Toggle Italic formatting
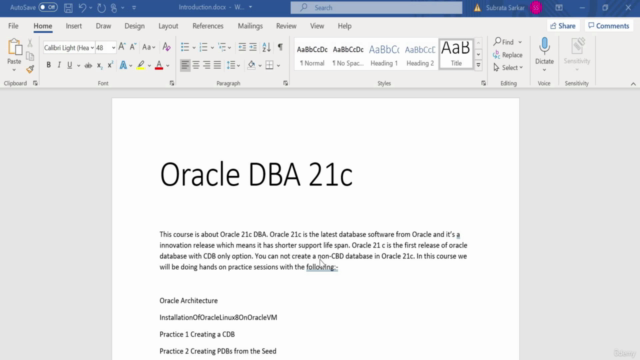The width and height of the screenshot is (640, 360). tap(59, 65)
